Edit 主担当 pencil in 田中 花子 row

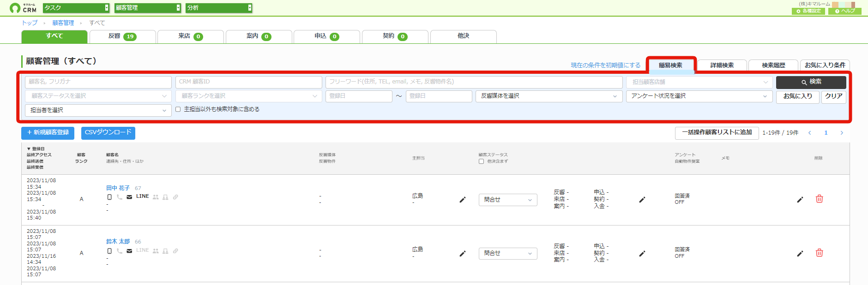click(462, 200)
